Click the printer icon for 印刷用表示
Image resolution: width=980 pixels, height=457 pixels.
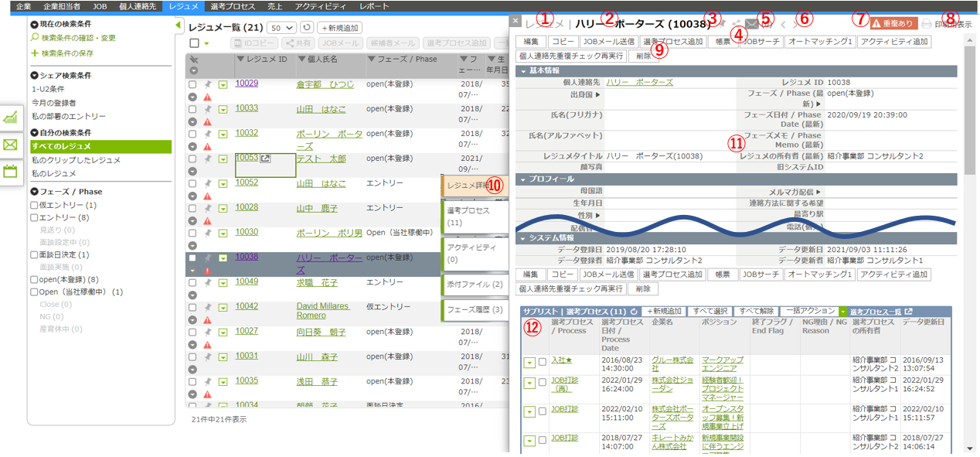tap(927, 24)
